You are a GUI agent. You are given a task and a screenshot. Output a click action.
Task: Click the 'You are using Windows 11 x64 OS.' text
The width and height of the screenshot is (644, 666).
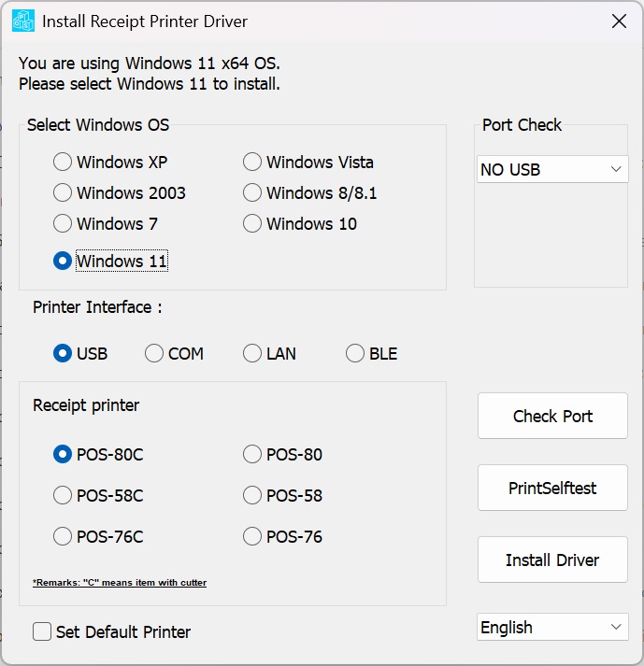point(150,64)
